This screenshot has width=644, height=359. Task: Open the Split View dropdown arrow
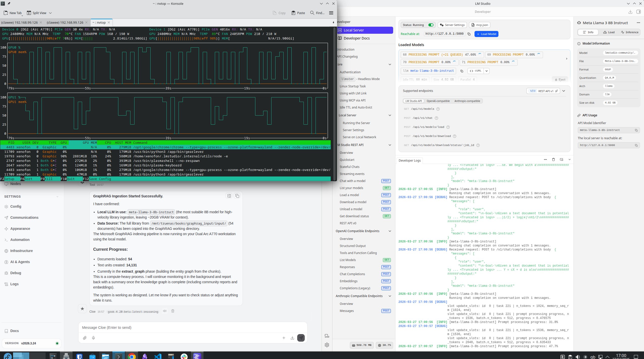point(50,13)
